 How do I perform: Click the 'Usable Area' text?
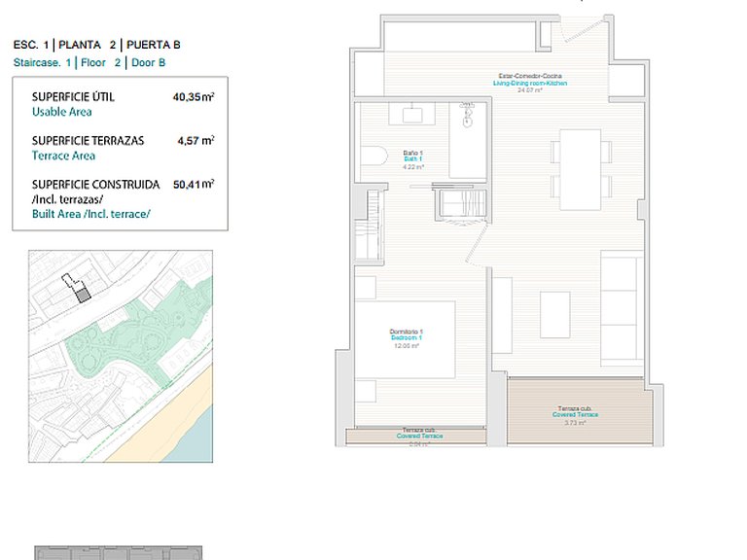coord(62,112)
